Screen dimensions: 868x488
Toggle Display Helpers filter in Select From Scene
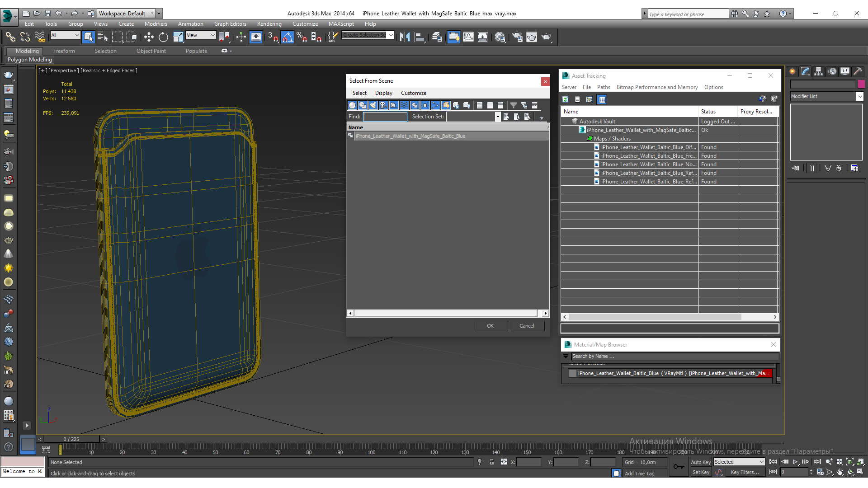pyautogui.click(x=394, y=105)
